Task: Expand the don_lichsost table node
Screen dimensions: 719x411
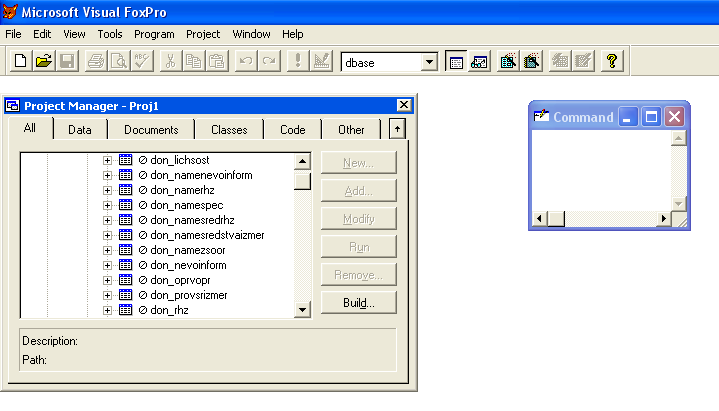Action: [x=108, y=160]
